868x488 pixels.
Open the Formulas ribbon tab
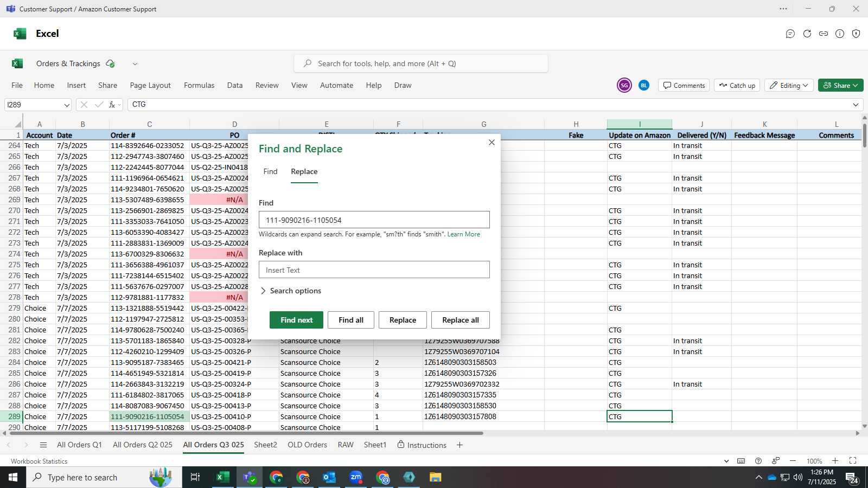click(x=199, y=85)
